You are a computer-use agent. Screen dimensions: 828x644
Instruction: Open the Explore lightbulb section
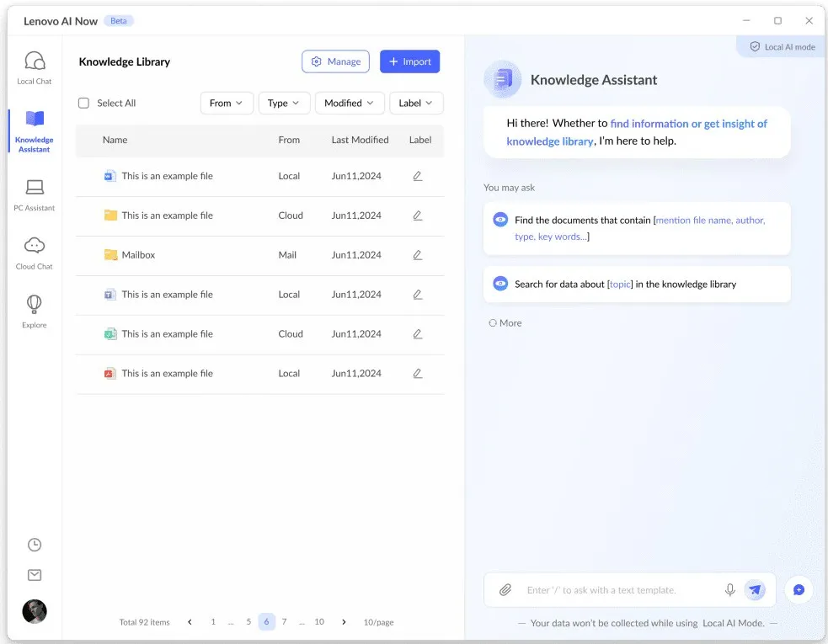click(35, 311)
